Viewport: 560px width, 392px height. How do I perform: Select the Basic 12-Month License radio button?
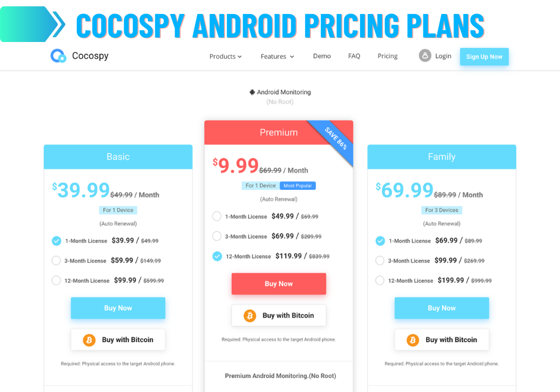tap(56, 281)
